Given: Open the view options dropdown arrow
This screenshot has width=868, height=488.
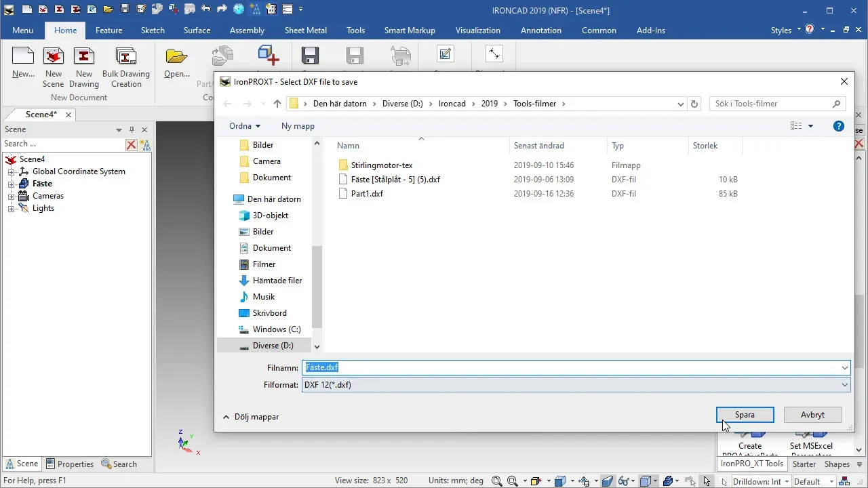Looking at the screenshot, I should point(810,126).
